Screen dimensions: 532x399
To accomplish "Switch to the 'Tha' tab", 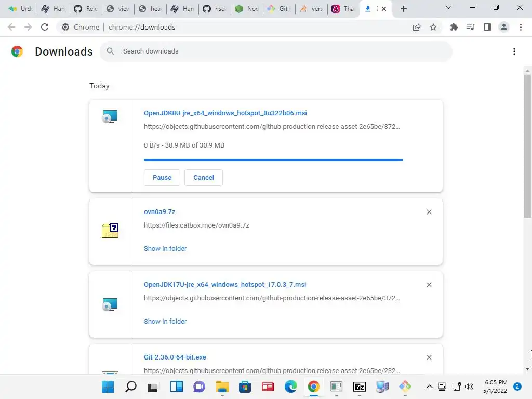I will [x=343, y=9].
